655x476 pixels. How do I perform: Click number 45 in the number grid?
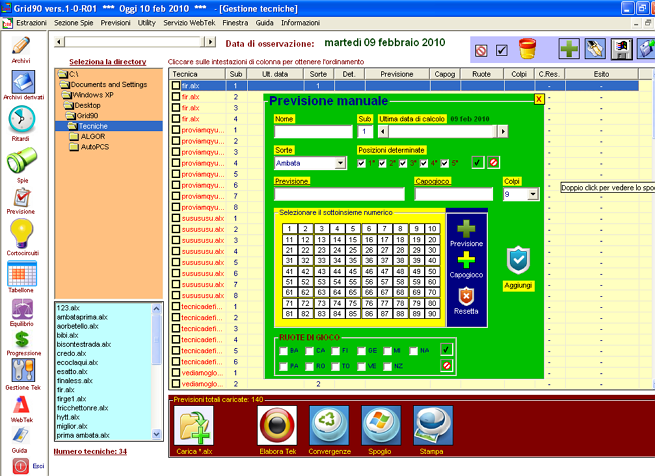click(x=353, y=271)
